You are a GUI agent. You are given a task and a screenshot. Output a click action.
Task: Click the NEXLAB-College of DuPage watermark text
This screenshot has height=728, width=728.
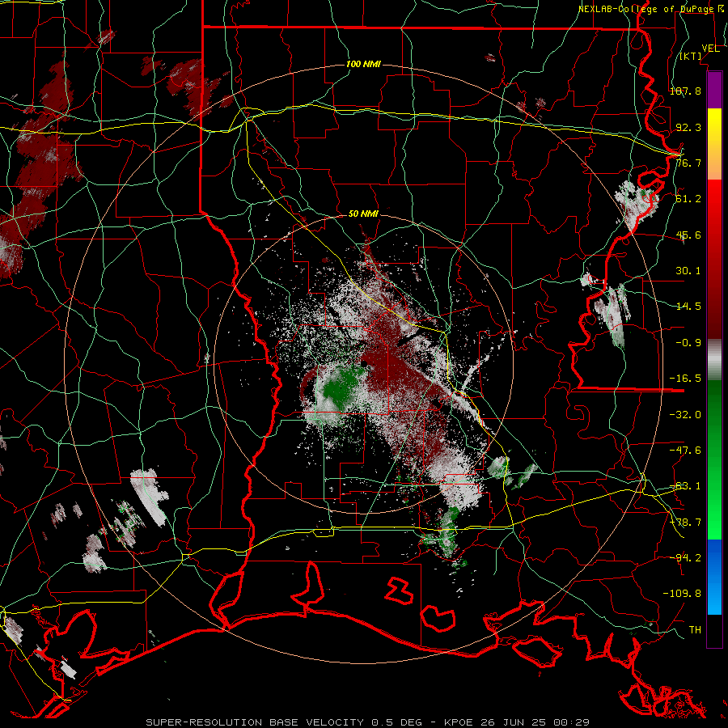pyautogui.click(x=650, y=9)
